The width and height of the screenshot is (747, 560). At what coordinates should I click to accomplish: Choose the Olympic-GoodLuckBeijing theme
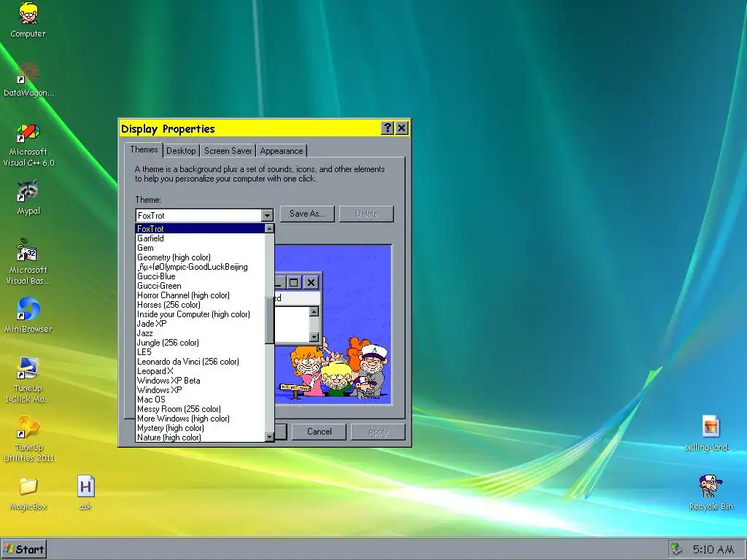click(x=200, y=267)
